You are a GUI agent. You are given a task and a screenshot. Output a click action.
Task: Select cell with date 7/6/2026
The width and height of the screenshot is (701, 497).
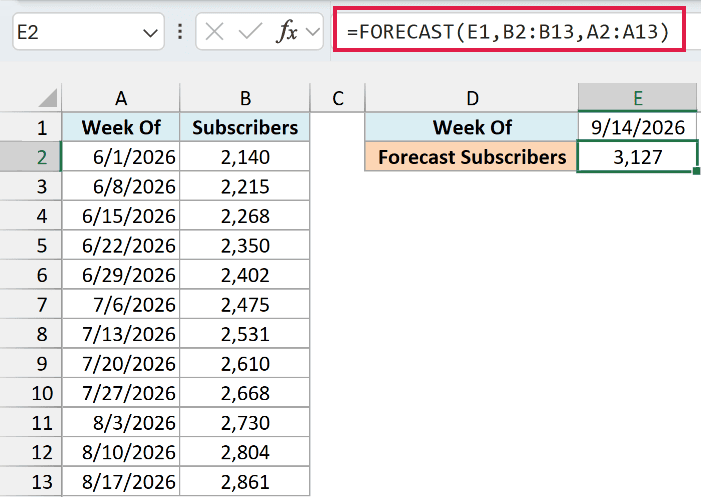(x=121, y=304)
